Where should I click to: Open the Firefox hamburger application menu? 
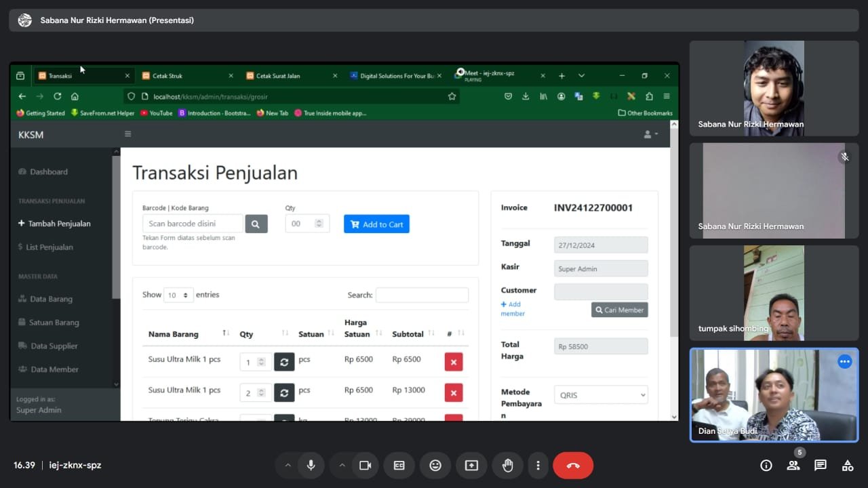pyautogui.click(x=667, y=96)
